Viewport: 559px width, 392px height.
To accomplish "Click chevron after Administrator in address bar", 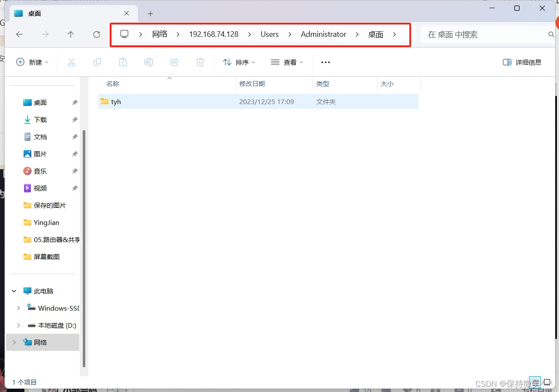I will click(357, 34).
